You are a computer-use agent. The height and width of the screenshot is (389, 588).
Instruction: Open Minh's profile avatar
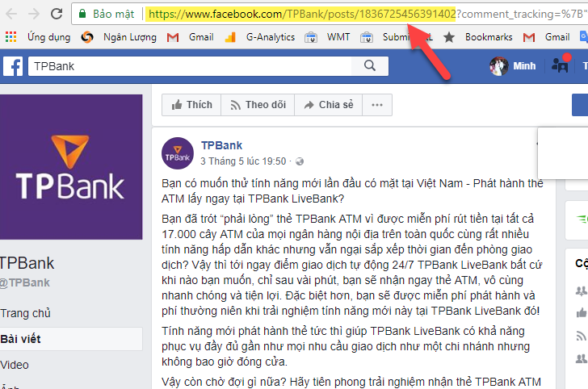[499, 66]
